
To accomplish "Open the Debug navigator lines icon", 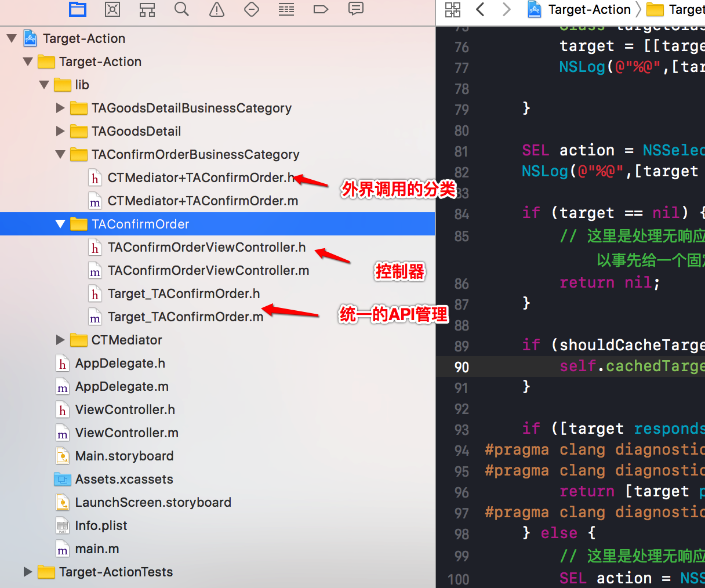I will 286,9.
